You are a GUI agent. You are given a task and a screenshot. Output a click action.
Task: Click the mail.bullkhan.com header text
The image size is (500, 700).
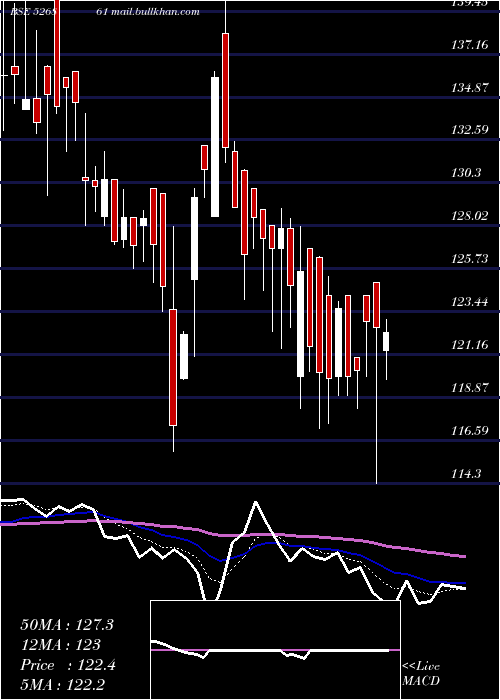click(x=155, y=12)
